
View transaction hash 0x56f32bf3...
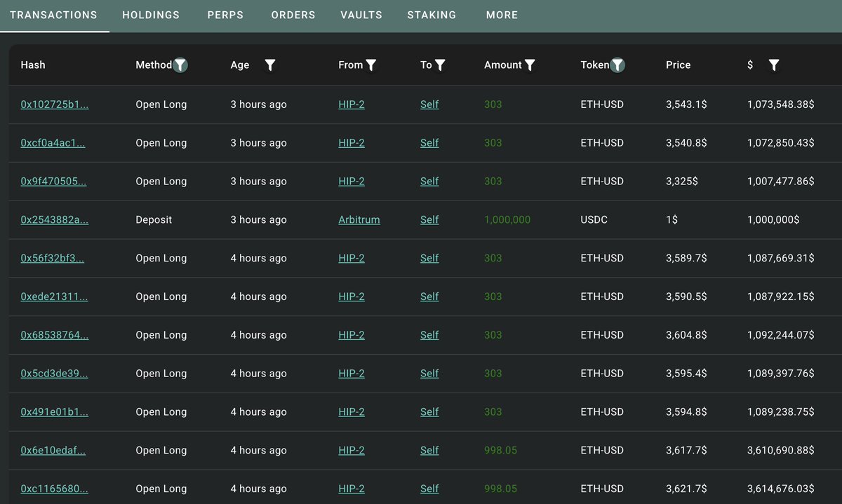click(53, 259)
